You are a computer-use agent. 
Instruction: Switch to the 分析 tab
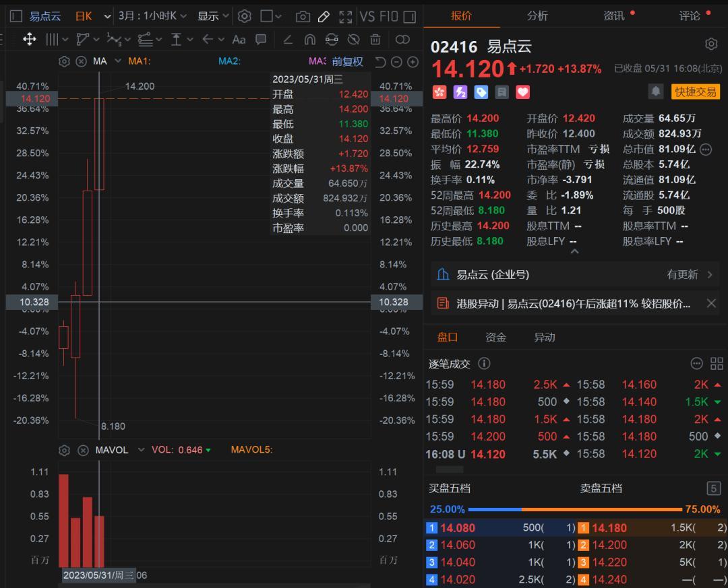click(x=537, y=15)
